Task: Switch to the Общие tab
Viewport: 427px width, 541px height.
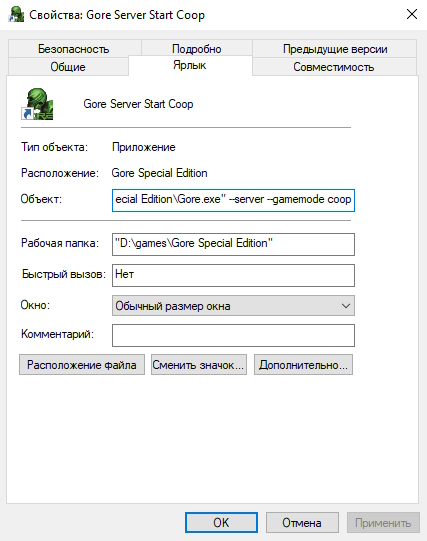Action: coord(68,67)
